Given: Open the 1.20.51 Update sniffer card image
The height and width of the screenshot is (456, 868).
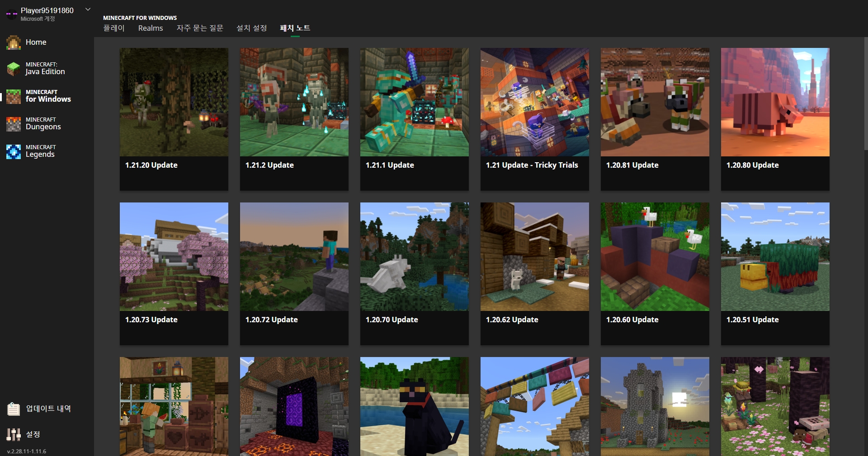Looking at the screenshot, I should click(x=775, y=257).
